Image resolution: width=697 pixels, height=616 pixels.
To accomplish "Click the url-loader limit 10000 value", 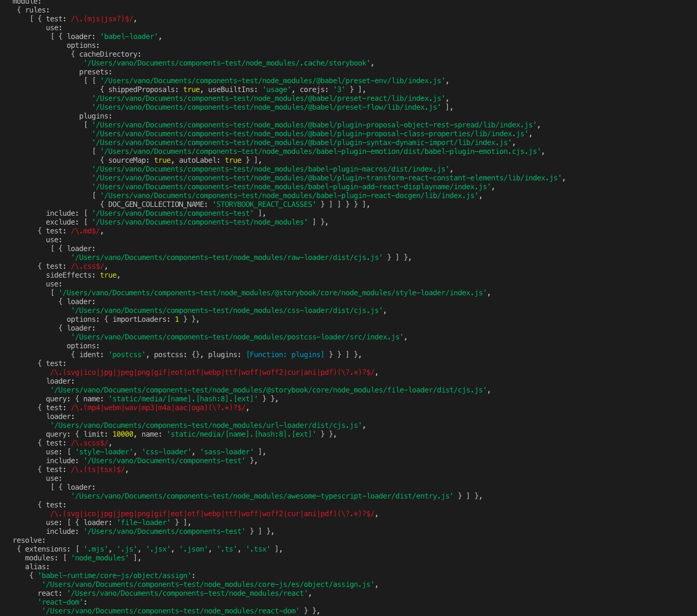I will (123, 434).
